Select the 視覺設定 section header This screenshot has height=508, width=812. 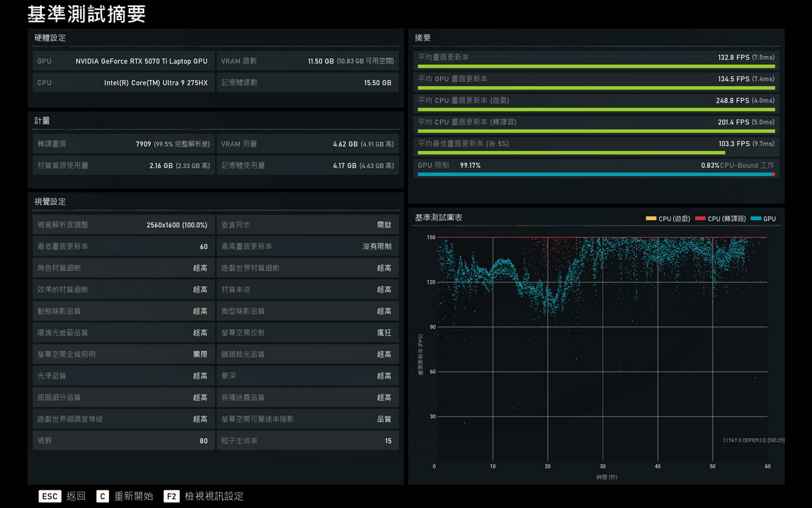tap(50, 202)
